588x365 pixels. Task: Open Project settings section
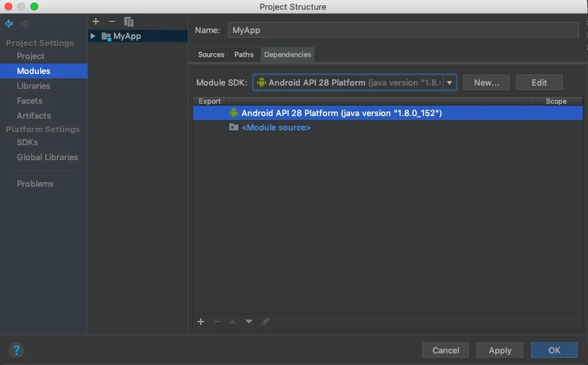click(x=30, y=56)
